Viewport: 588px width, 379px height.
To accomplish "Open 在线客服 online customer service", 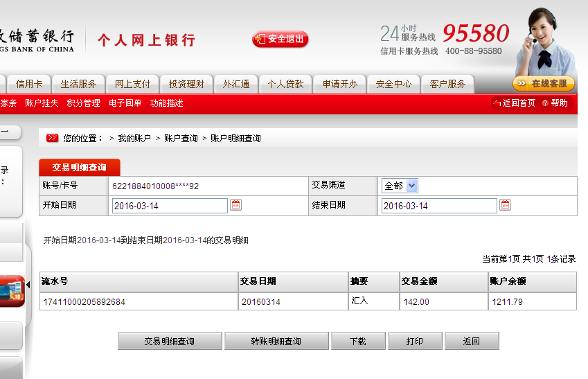I will (544, 84).
